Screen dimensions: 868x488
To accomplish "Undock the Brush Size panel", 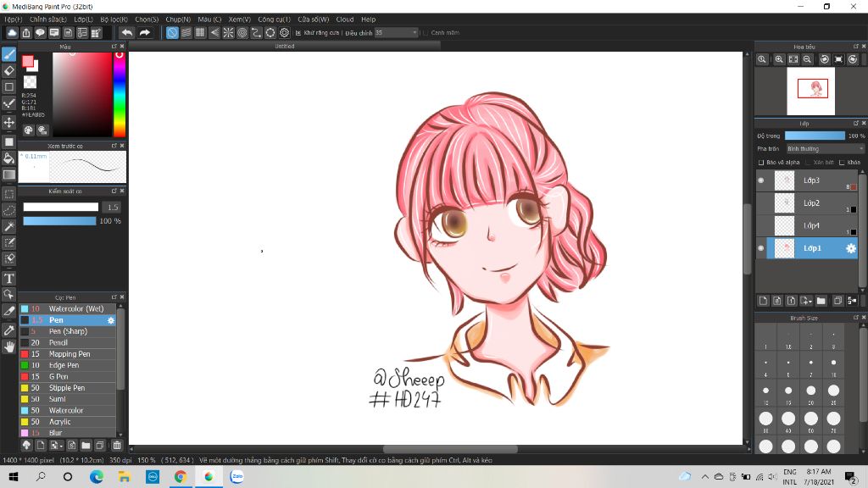I will point(856,318).
